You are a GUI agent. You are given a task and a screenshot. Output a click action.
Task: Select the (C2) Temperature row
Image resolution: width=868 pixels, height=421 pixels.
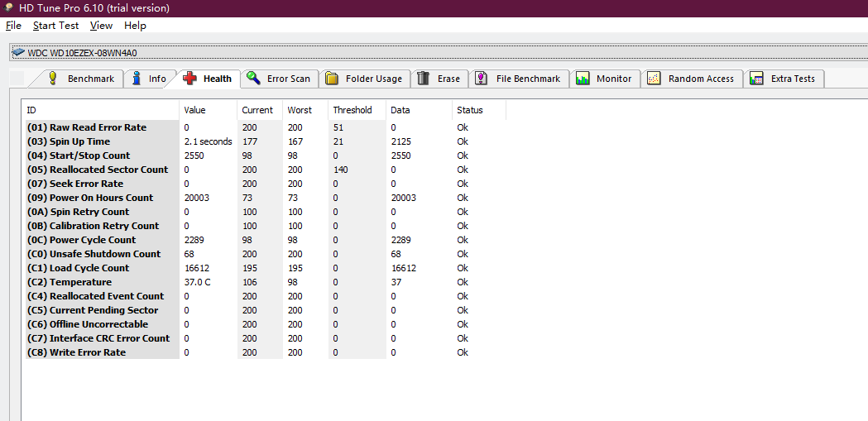pyautogui.click(x=266, y=282)
